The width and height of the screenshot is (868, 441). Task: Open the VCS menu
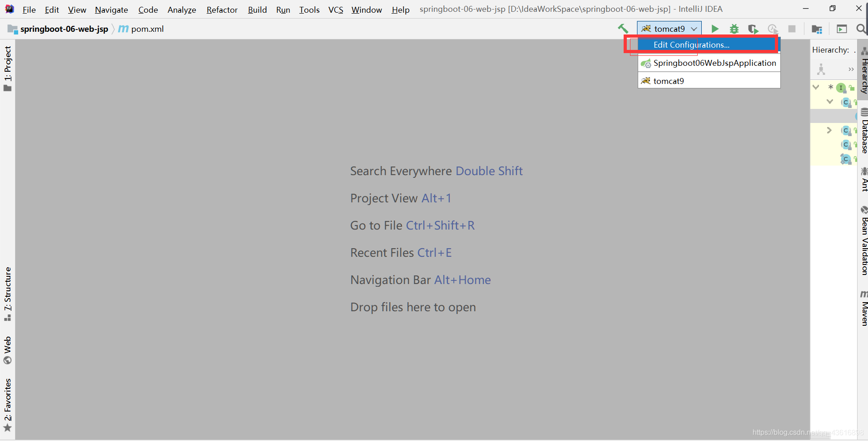point(336,10)
